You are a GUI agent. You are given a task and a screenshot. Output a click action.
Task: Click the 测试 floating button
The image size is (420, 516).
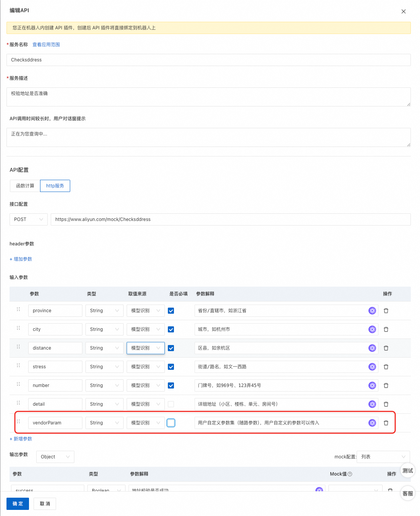[x=408, y=471]
